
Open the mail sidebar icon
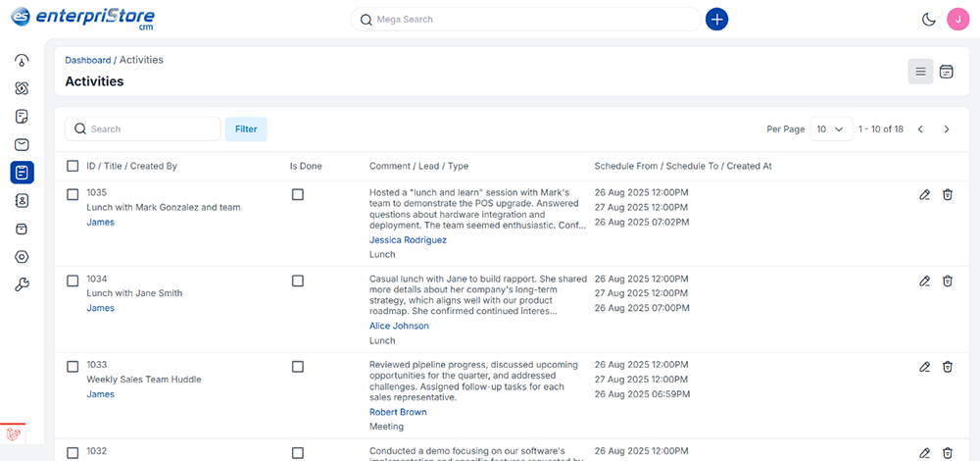pos(22,144)
